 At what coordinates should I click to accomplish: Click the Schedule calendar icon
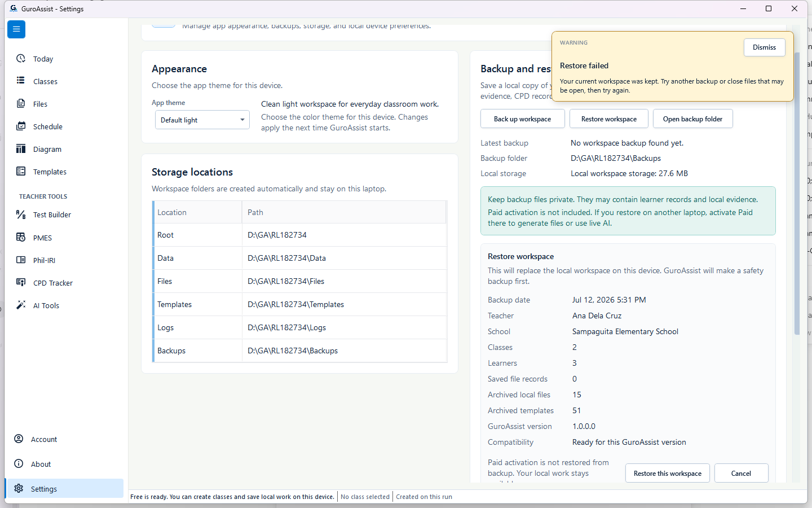21,126
